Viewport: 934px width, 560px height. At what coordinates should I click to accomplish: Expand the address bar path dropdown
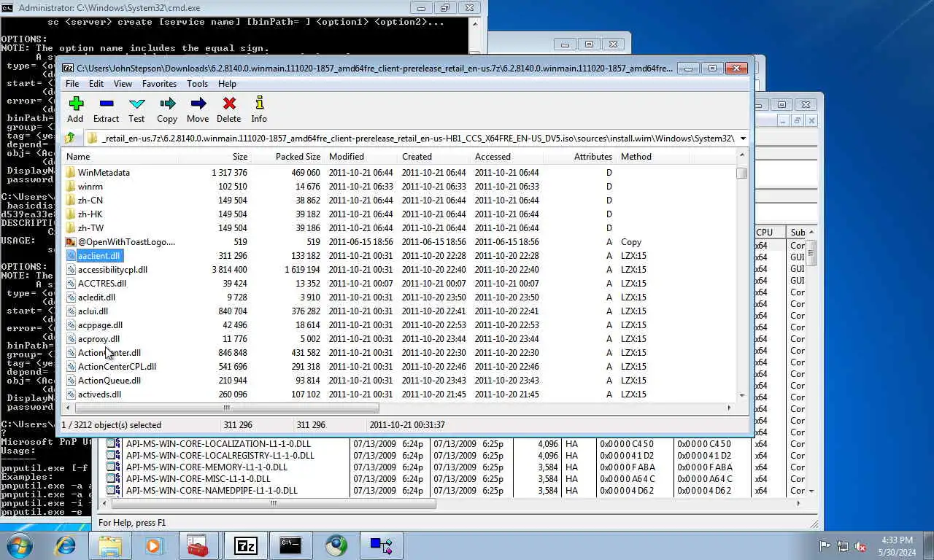tap(743, 139)
